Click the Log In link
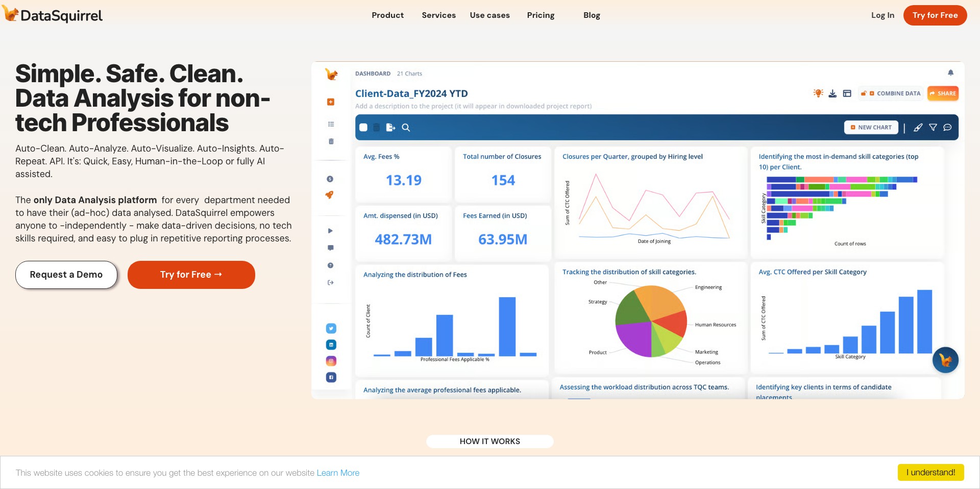This screenshot has height=489, width=980. pyautogui.click(x=883, y=15)
